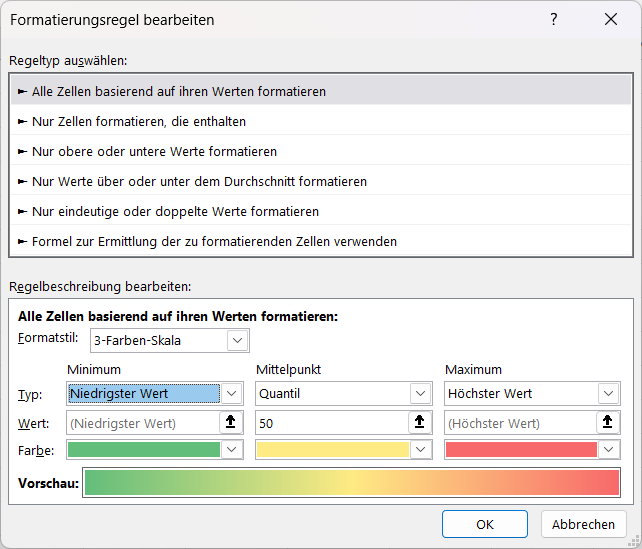Select 'Formel zur Ermittlung' rule type
Screen dimensions: 642x549
tap(214, 241)
